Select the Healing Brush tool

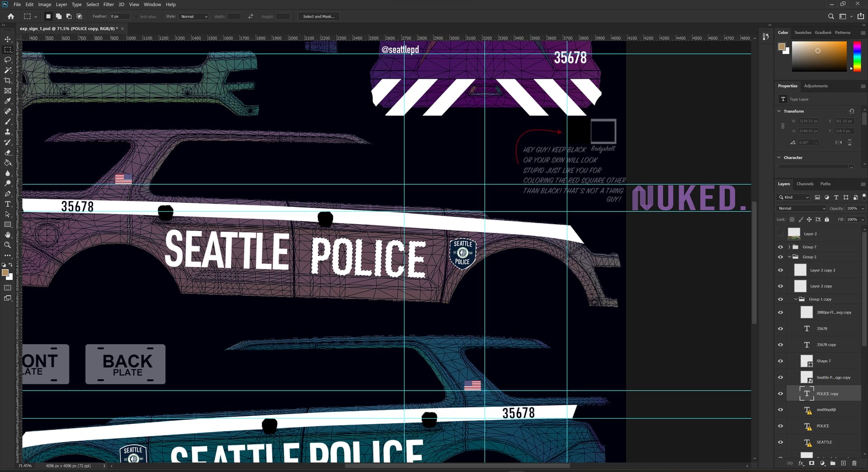[8, 111]
